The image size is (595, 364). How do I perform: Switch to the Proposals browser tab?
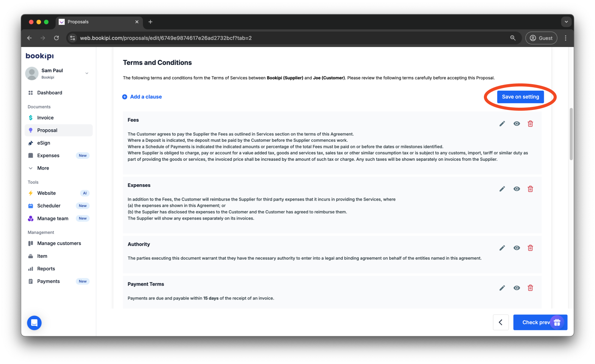(x=79, y=22)
